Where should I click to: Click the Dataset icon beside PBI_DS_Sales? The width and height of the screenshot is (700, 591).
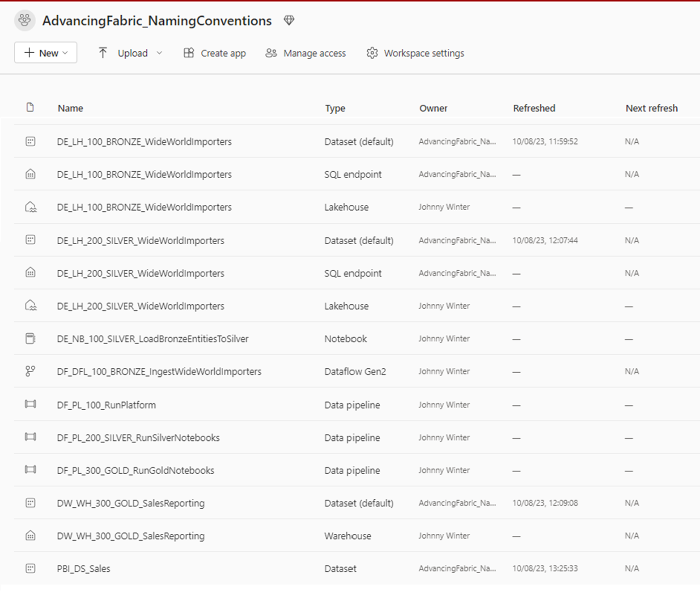point(30,568)
